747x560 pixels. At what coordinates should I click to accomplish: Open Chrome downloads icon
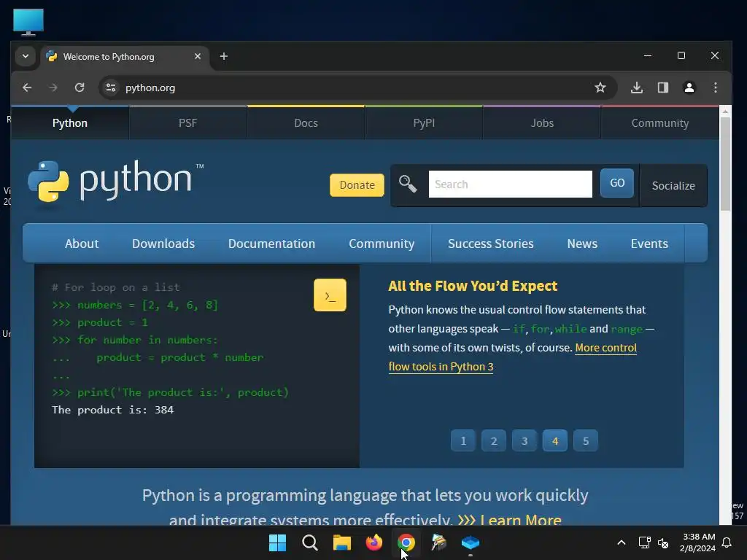click(636, 87)
